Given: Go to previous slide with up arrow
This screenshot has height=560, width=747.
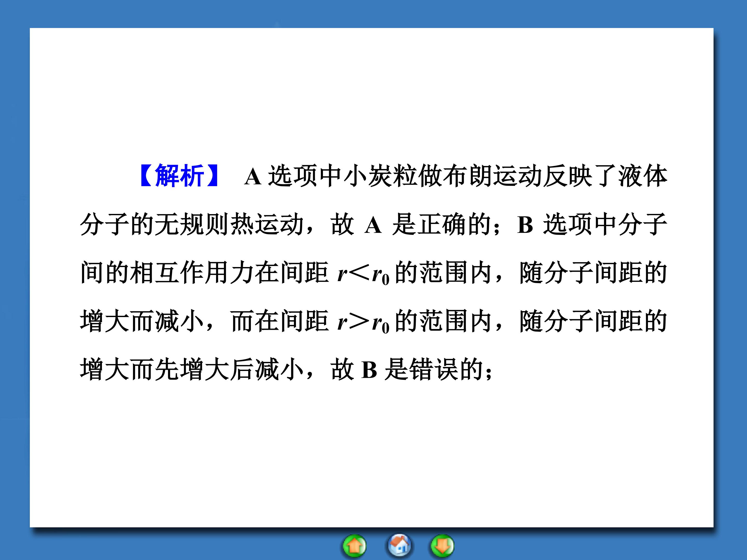Looking at the screenshot, I should (x=354, y=546).
